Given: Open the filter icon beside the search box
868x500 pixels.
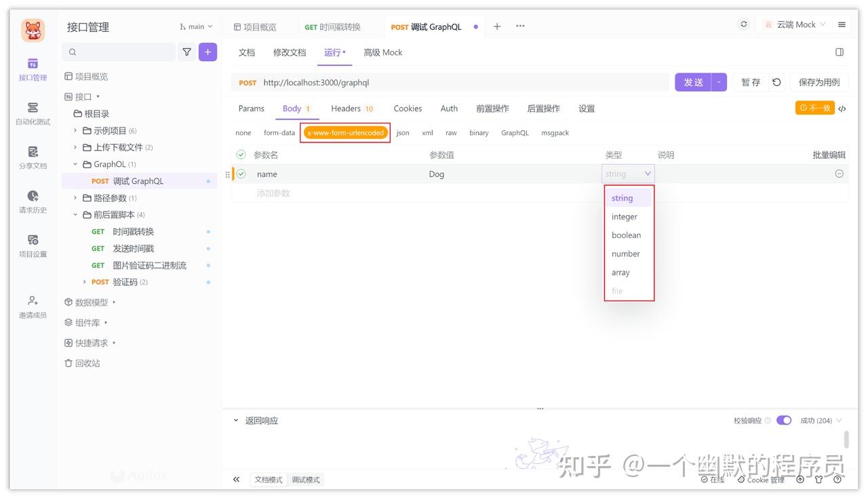Looking at the screenshot, I should [x=187, y=52].
